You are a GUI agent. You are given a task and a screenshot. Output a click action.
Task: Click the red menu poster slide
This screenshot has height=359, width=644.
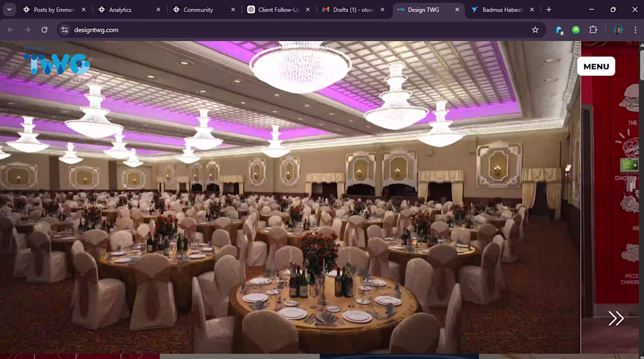click(x=610, y=197)
